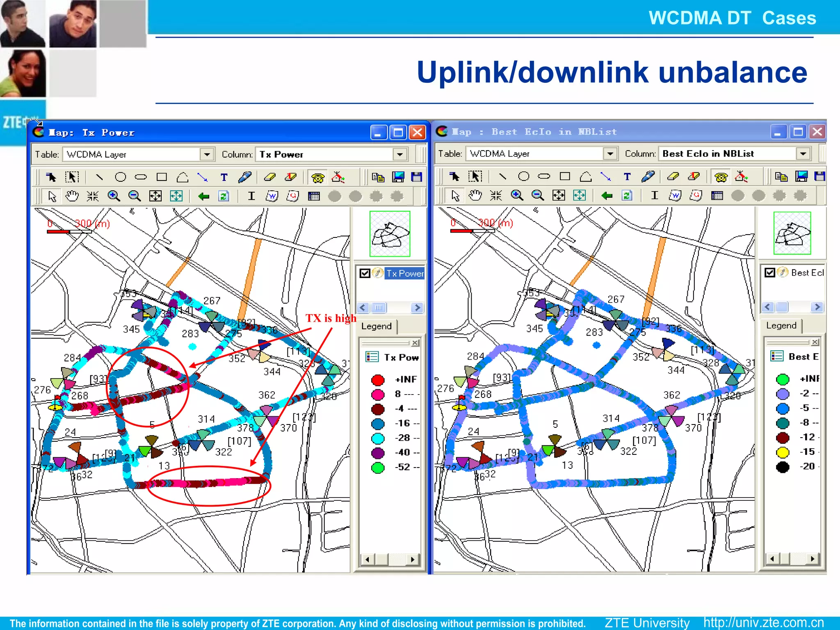The width and height of the screenshot is (840, 630).
Task: Open Table dropdown in Tx Power window
Action: (207, 155)
